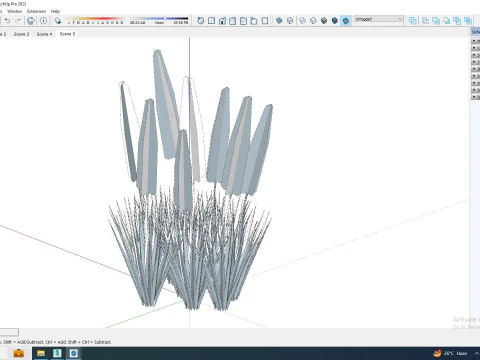Switch to the Scene 3 tab

(x=21, y=34)
